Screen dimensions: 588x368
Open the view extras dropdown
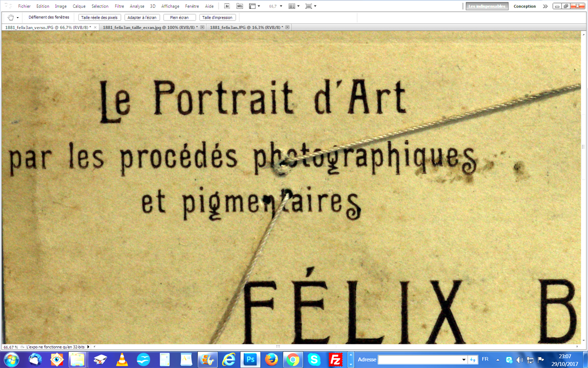254,6
